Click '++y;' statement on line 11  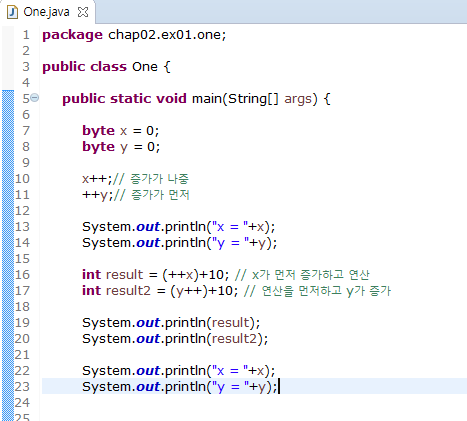tap(98, 195)
